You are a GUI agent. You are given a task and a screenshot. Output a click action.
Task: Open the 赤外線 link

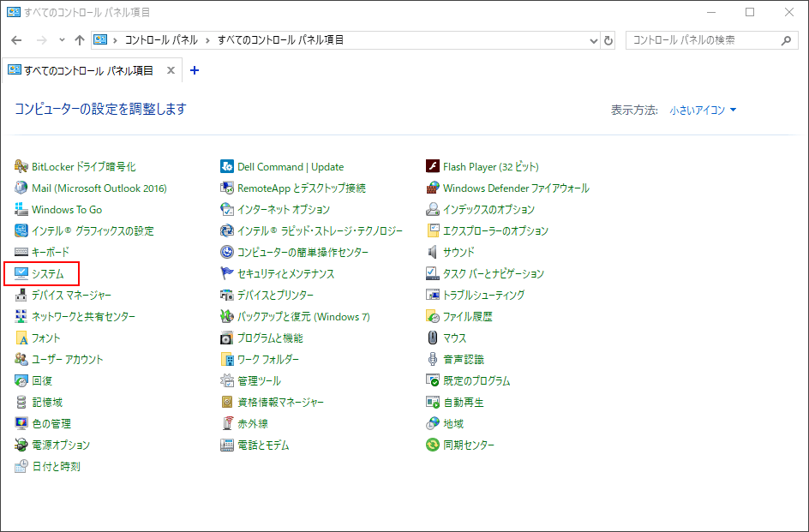coord(252,424)
